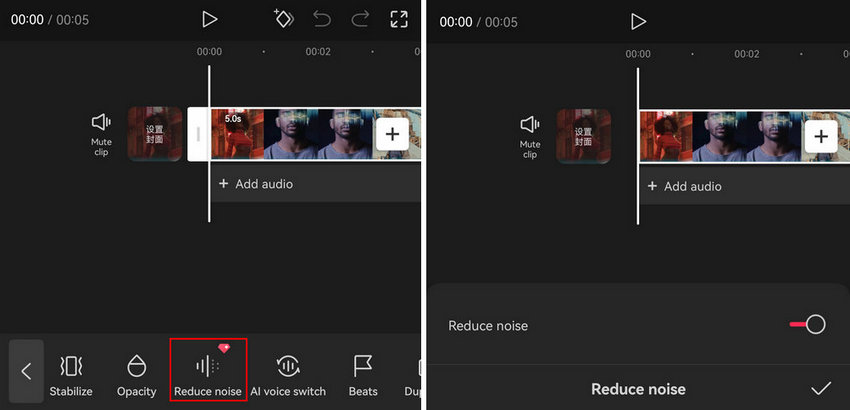This screenshot has width=850, height=410.
Task: Go back using the left chevron button
Action: tap(26, 371)
